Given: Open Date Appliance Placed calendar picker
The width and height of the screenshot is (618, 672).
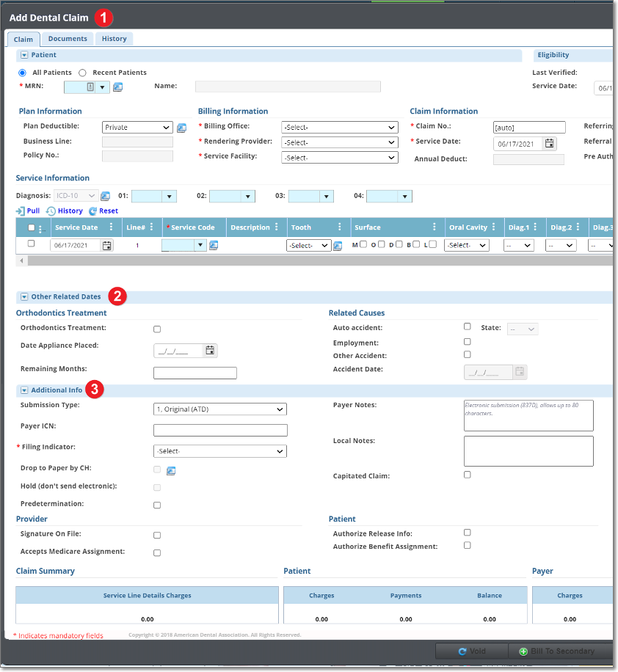Looking at the screenshot, I should coord(210,351).
